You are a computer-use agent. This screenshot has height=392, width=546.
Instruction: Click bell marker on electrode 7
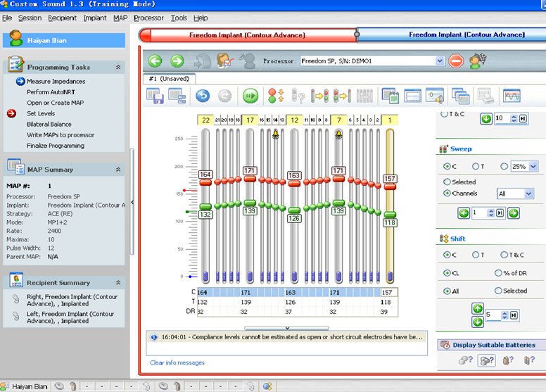338,134
